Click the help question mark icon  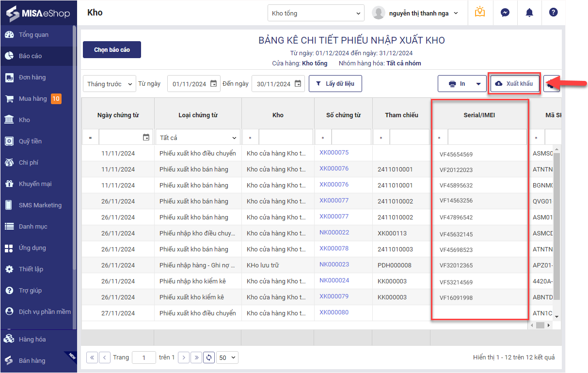click(553, 13)
